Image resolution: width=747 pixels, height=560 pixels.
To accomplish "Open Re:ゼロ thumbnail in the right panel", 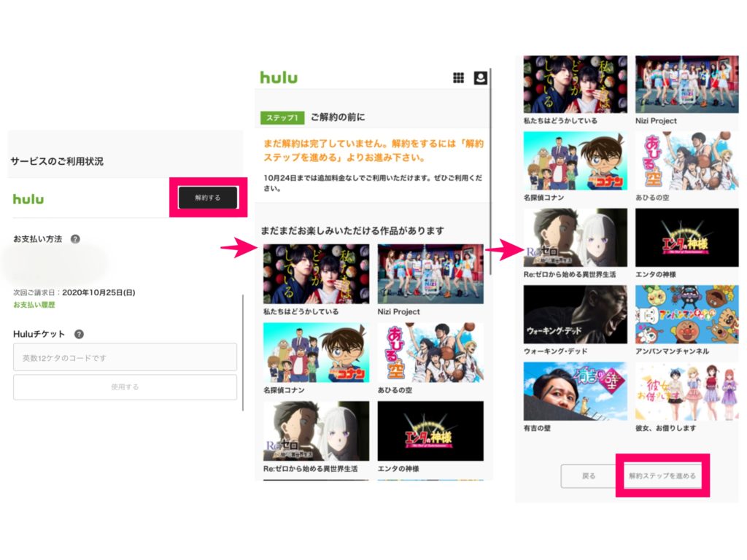I will point(576,238).
